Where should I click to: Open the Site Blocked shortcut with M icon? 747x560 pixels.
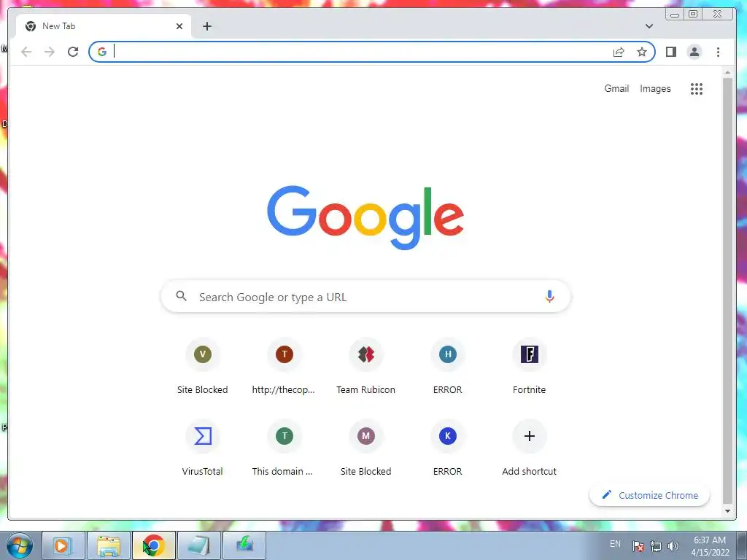pos(366,448)
